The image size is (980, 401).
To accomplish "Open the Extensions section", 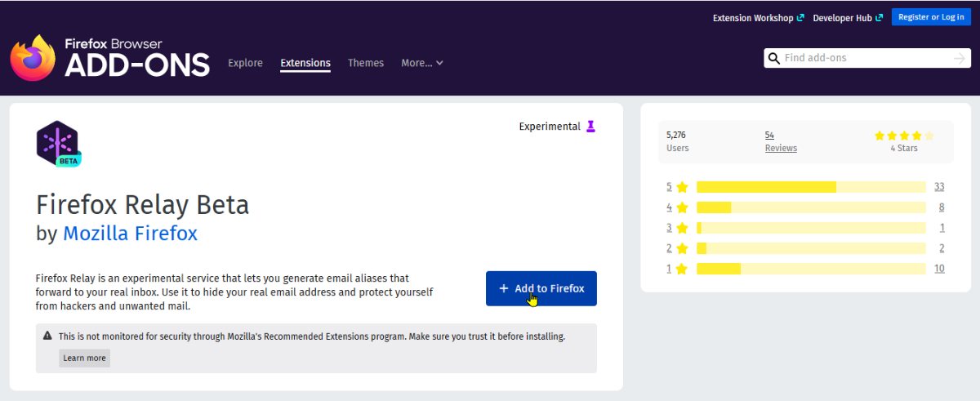I will click(x=305, y=63).
